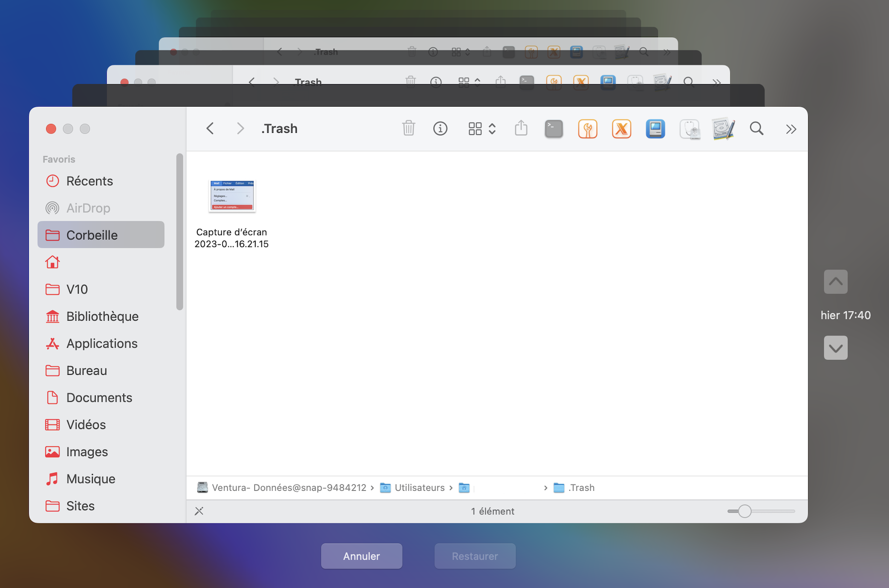Click the back arrow in second Trash window
The image size is (889, 588).
(x=252, y=81)
